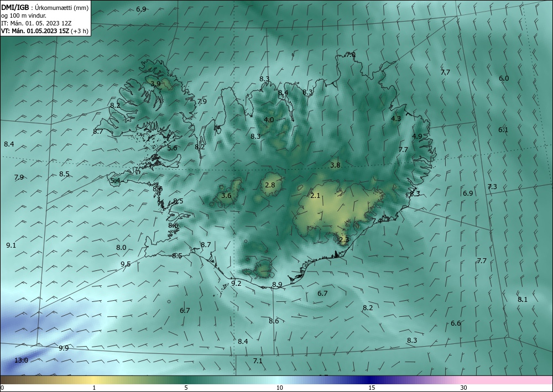Click the 7.4 value on the map
This screenshot has height=392, width=553.
(377, 221)
